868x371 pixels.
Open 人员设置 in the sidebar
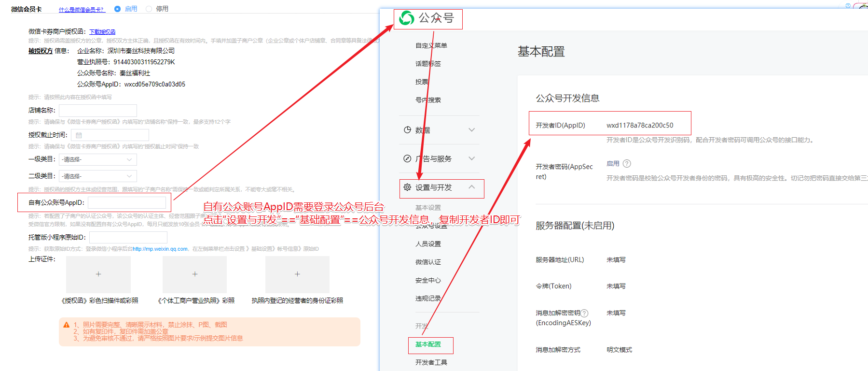coord(428,244)
